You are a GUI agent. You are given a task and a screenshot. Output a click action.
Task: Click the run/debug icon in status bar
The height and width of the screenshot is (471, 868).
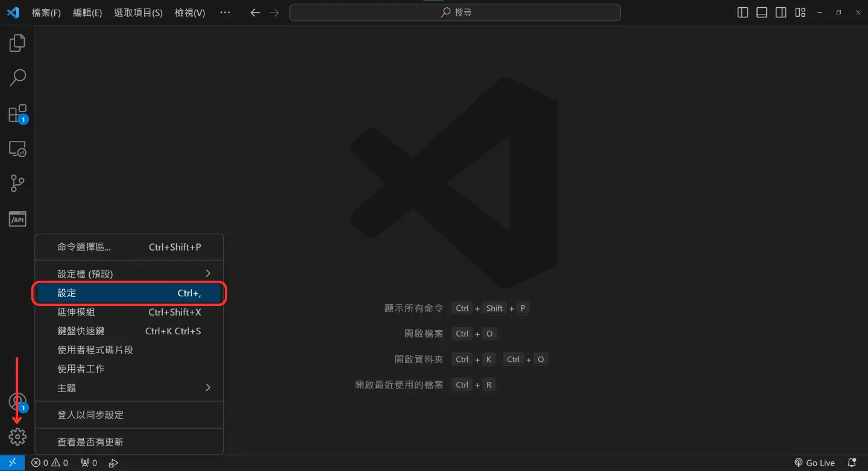[113, 463]
